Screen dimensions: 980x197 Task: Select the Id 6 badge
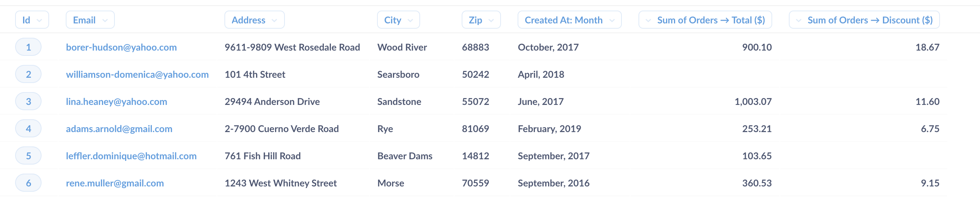(x=28, y=183)
